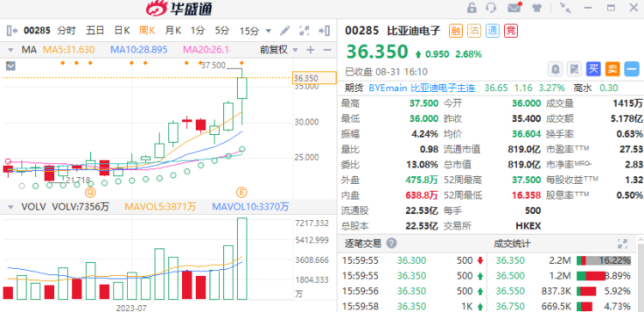Open the MA indicator dropdown arrow
This screenshot has width=644, height=312.
point(10,50)
